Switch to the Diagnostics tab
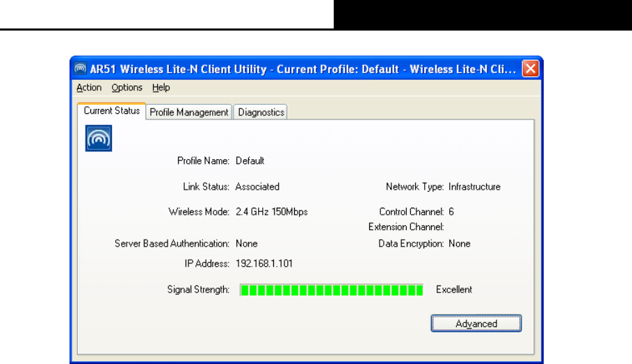This screenshot has height=364, width=632. (261, 113)
